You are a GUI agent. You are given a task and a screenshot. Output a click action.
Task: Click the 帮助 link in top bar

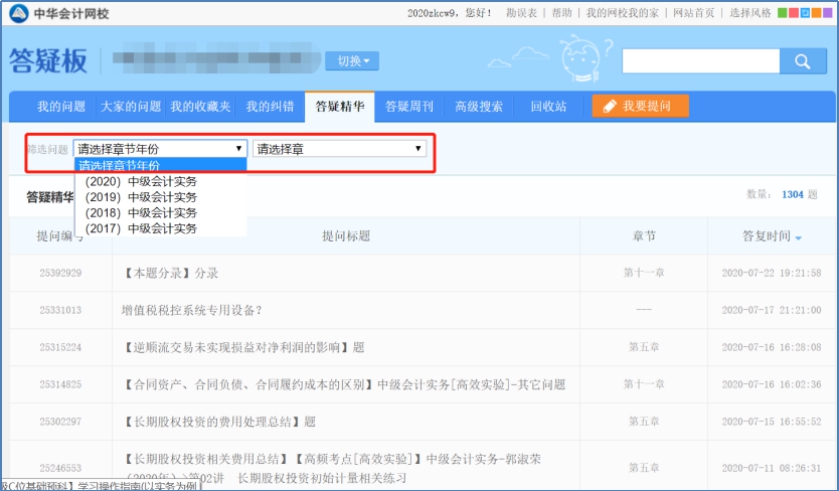[x=562, y=13]
